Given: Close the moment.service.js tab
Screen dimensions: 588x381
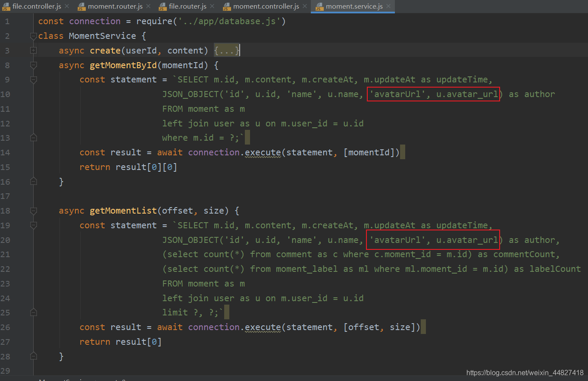Looking at the screenshot, I should click(x=388, y=6).
